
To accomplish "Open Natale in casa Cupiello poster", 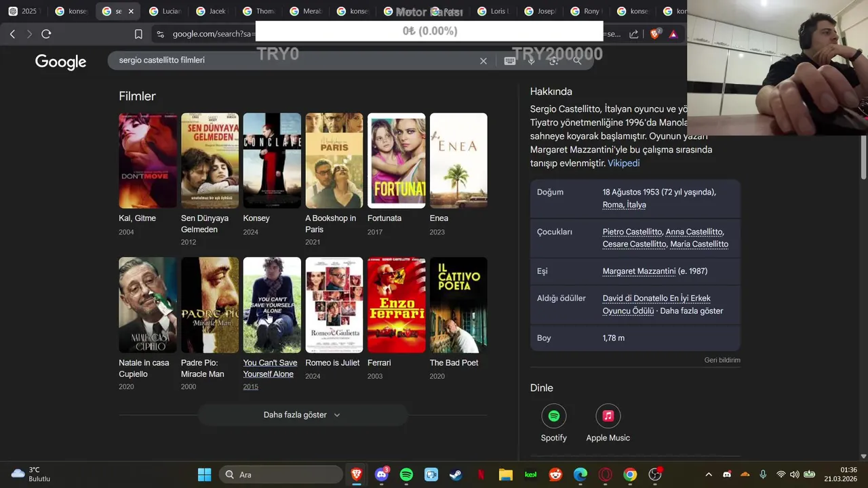I will click(x=147, y=305).
